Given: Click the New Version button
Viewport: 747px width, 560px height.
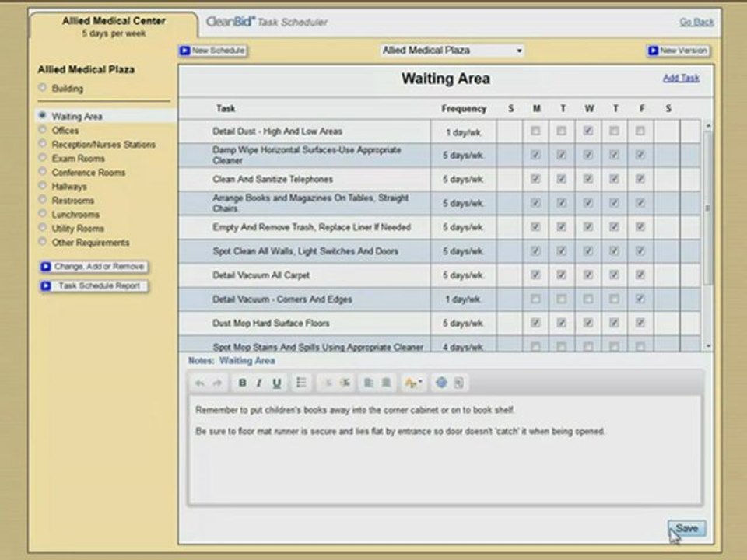Looking at the screenshot, I should pos(678,51).
